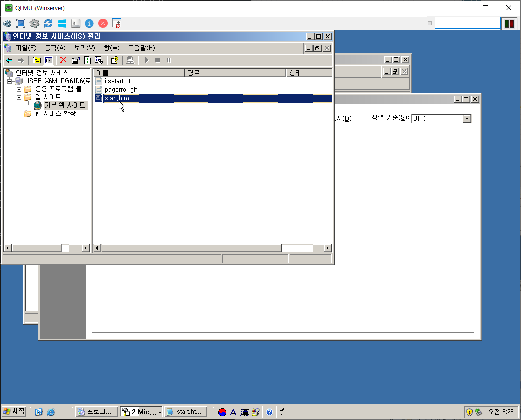Click the security shield tray icon
This screenshot has height=420, width=521.
[x=469, y=412]
